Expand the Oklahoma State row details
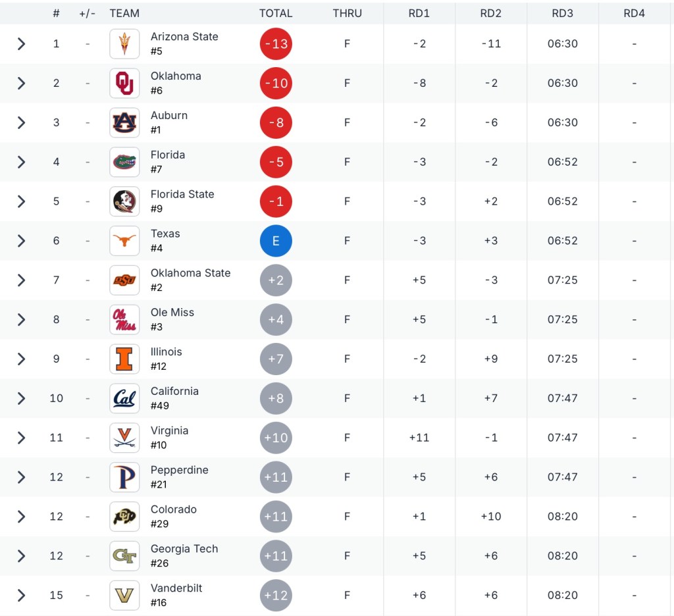 (21, 280)
